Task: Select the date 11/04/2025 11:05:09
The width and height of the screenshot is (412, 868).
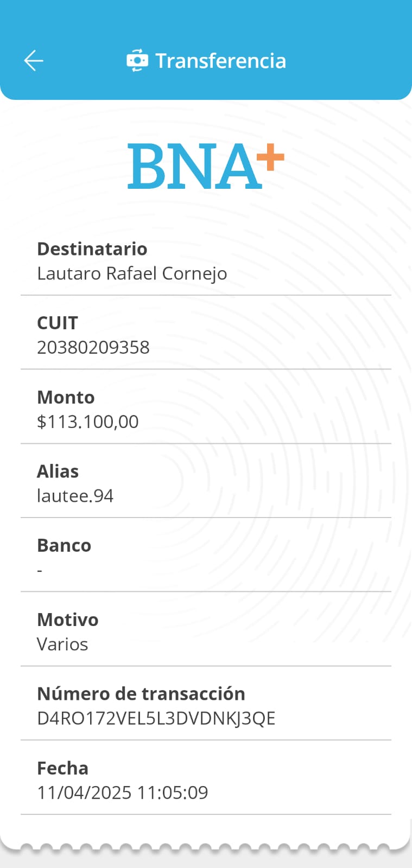Action: 123,793
